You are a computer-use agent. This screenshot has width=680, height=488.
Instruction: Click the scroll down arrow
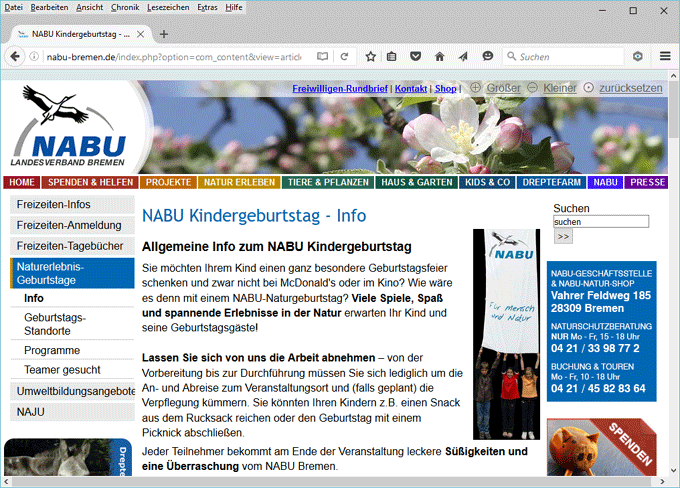click(673, 470)
